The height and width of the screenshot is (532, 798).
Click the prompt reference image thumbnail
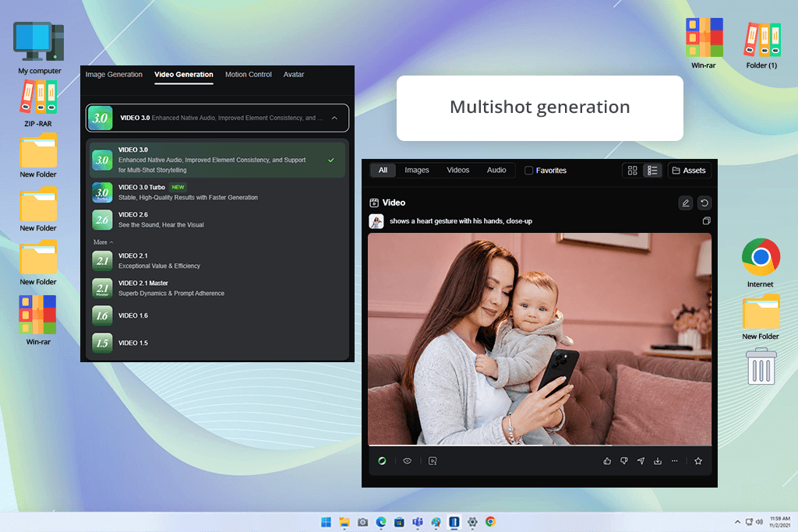coord(376,221)
